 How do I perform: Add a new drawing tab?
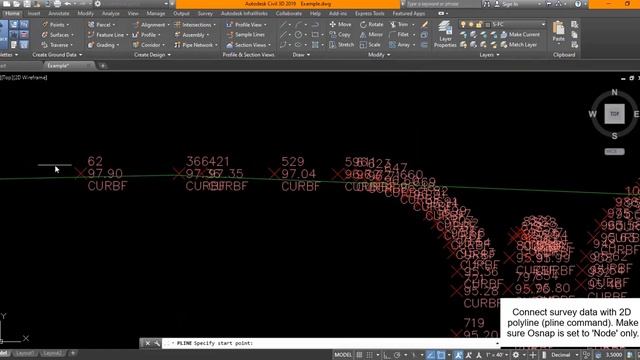[103, 65]
